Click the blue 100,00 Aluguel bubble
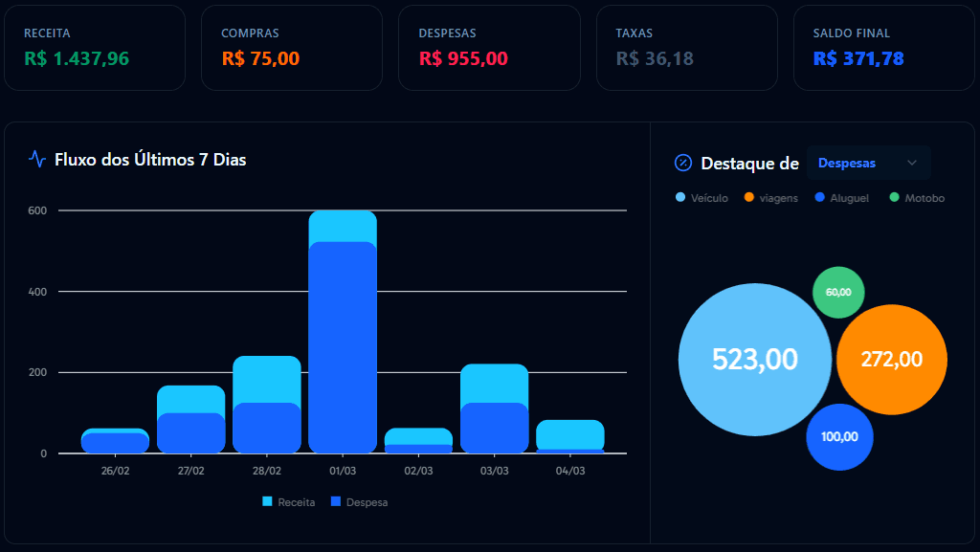The image size is (980, 552). tap(839, 437)
